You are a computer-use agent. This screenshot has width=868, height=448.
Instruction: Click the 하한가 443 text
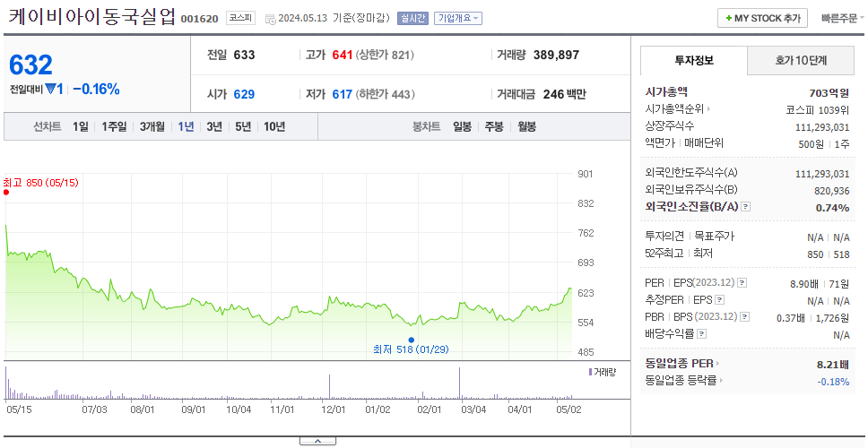[x=385, y=95]
